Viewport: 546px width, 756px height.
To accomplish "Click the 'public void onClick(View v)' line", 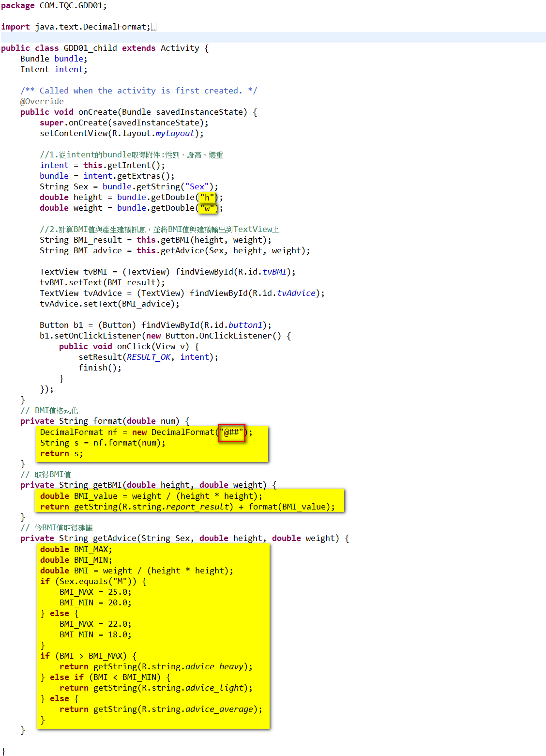I will 129,347.
